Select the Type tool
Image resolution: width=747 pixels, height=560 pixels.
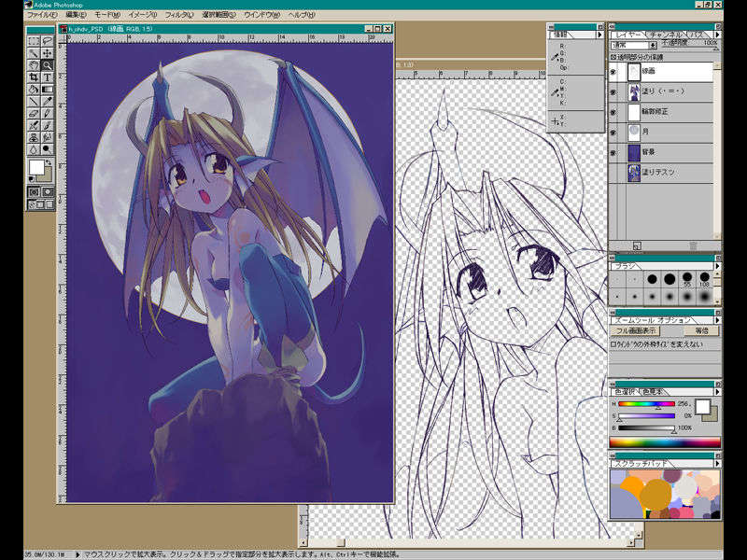pos(48,77)
